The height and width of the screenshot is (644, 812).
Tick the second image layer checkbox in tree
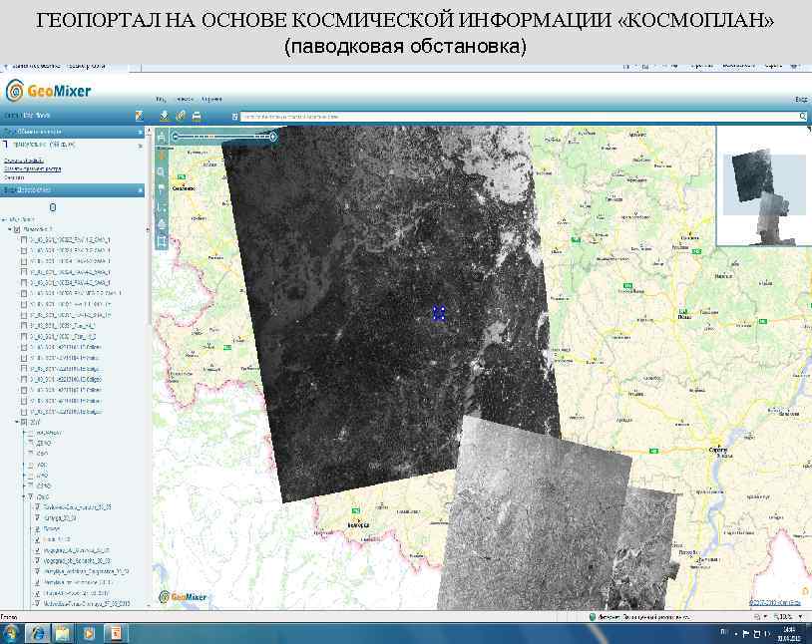[23, 250]
